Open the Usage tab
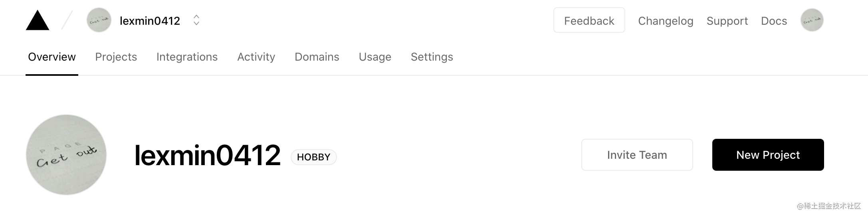Viewport: 868px width, 217px height. 375,57
